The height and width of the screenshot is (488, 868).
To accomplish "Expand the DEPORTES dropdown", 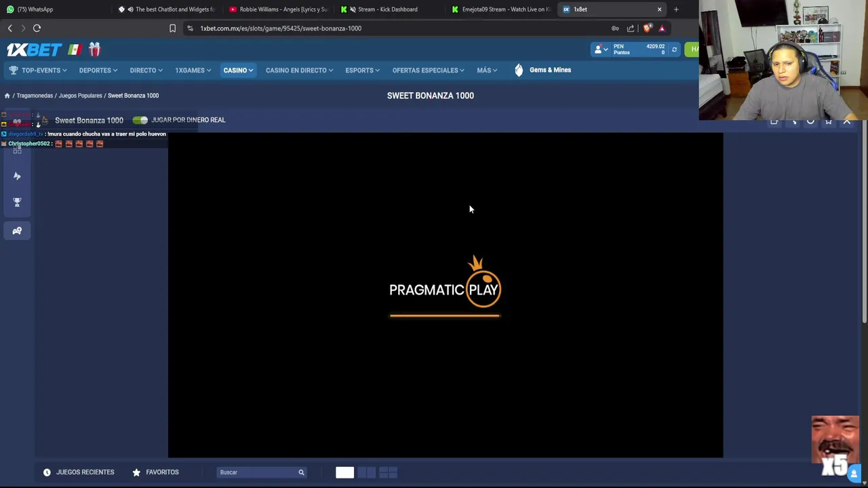I will 98,70.
